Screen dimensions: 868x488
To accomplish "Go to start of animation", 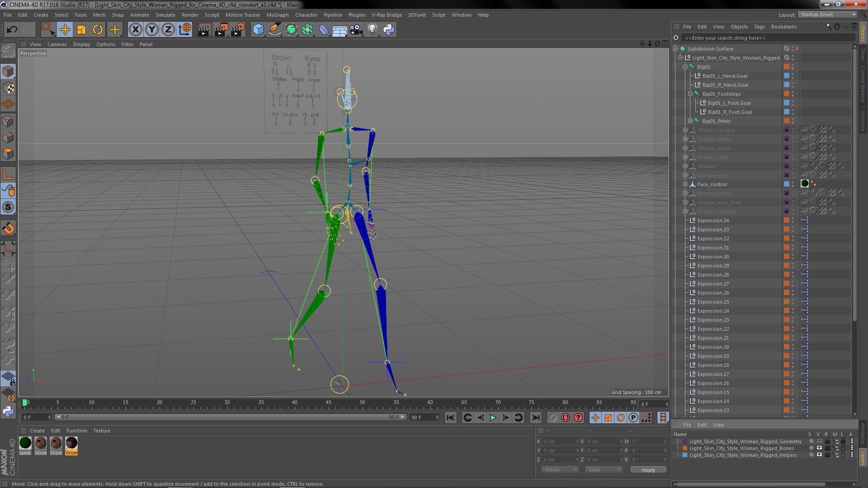I will coord(450,418).
